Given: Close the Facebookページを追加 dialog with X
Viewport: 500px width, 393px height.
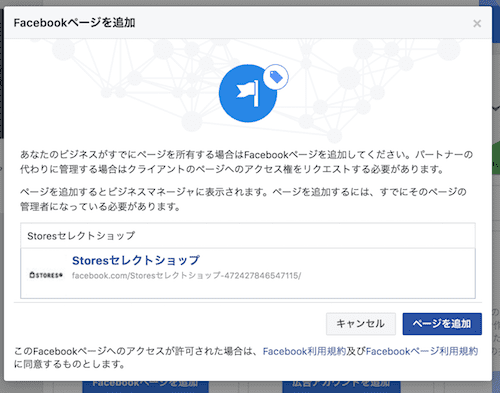Looking at the screenshot, I should pyautogui.click(x=477, y=24).
